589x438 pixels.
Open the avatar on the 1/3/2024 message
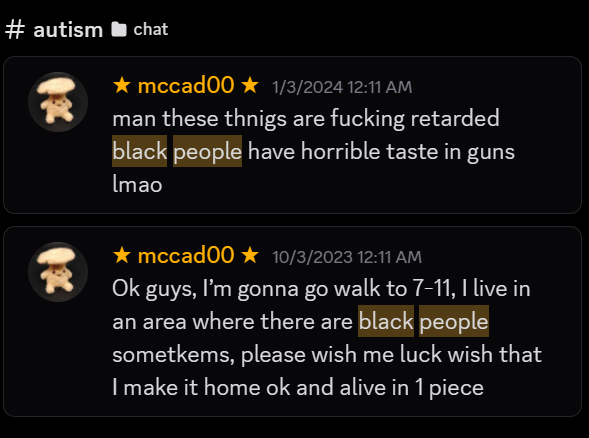[58, 102]
